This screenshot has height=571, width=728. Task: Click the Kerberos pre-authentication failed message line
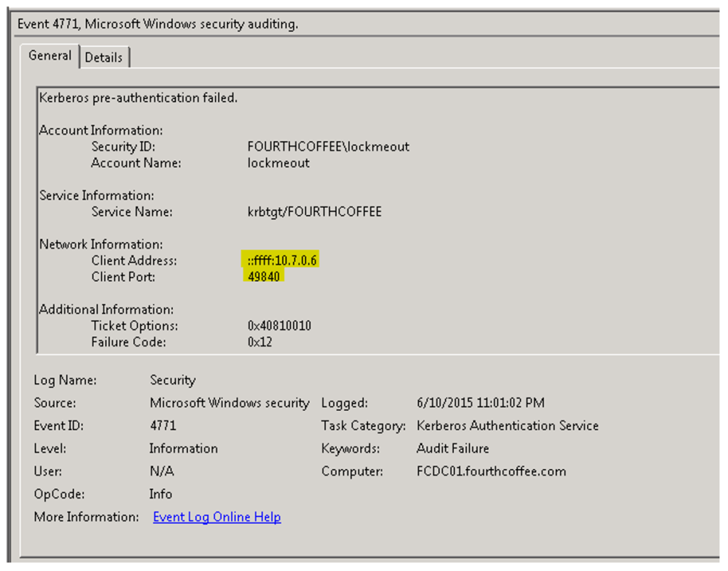click(138, 98)
